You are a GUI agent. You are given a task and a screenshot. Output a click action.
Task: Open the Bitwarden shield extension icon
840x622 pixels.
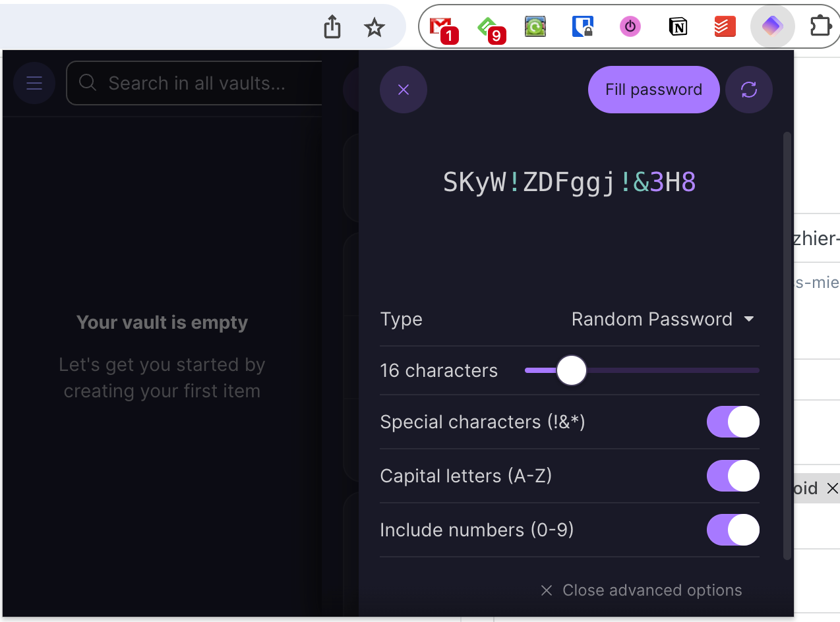coord(583,26)
